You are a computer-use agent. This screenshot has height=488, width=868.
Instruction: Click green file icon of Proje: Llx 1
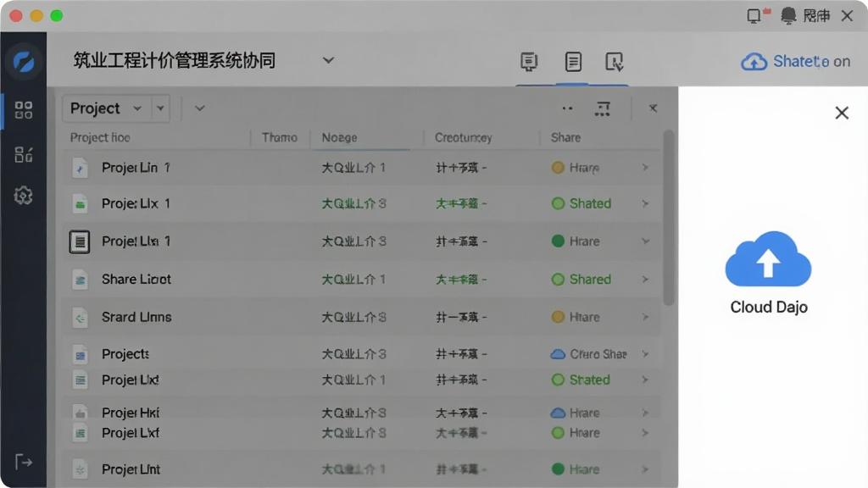tap(80, 203)
